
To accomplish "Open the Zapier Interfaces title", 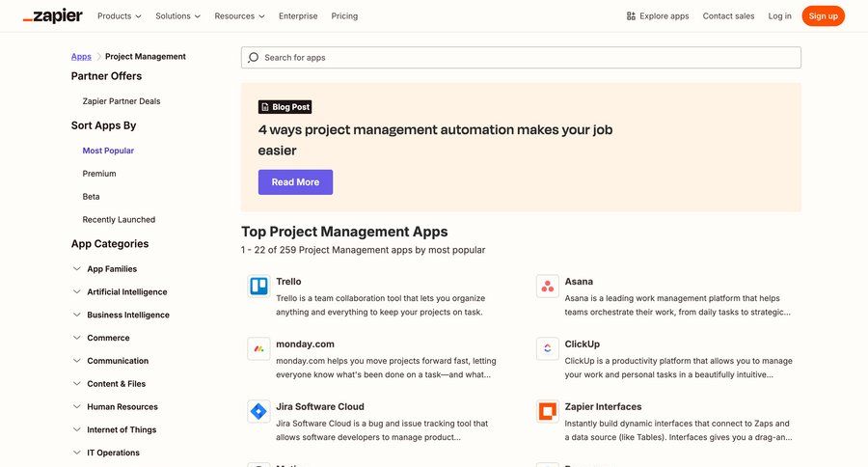I will [603, 406].
